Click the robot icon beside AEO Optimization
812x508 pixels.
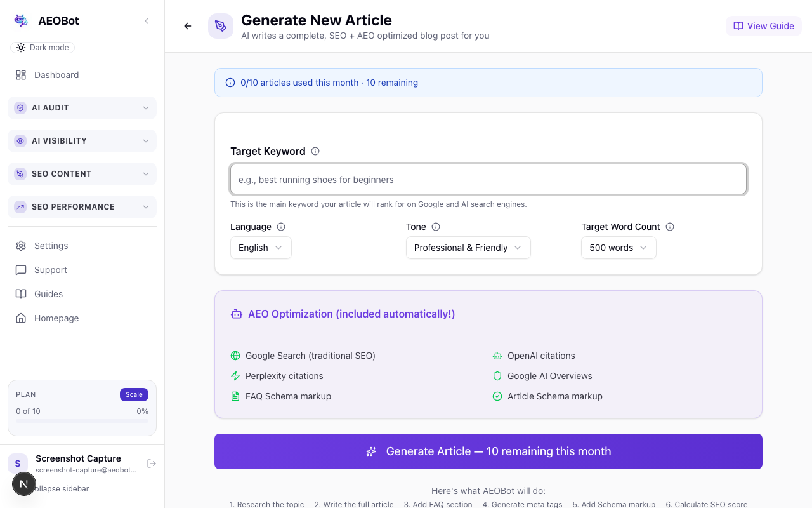(x=237, y=314)
